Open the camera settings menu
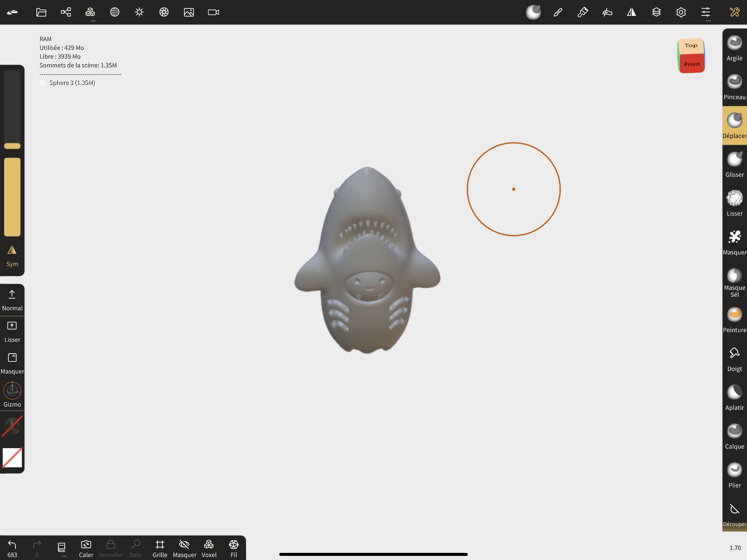747x560 pixels. tap(214, 12)
